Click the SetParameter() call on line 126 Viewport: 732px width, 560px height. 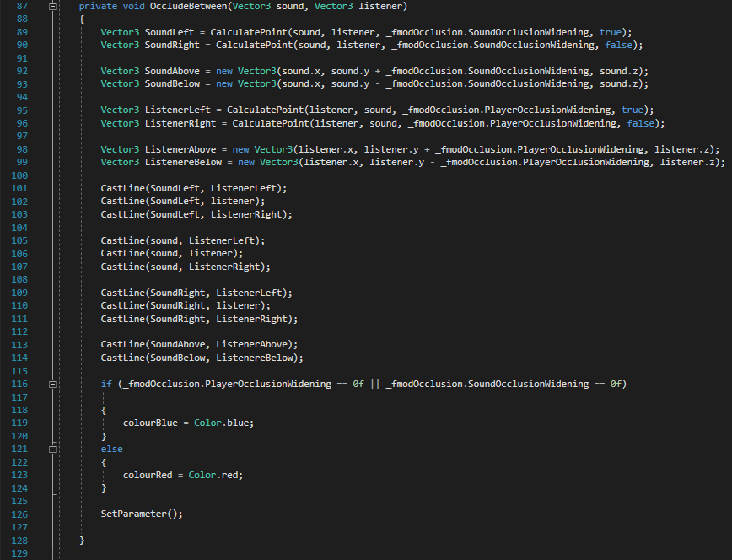[142, 514]
